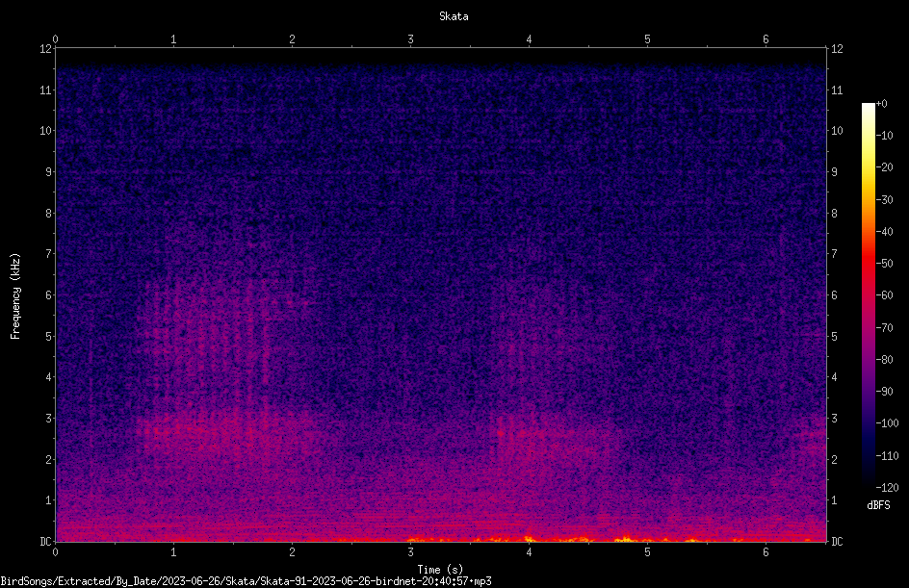Screen dimensions: 909x588
Task: Click the "3" label on the bottom time axis
Action: coord(410,552)
